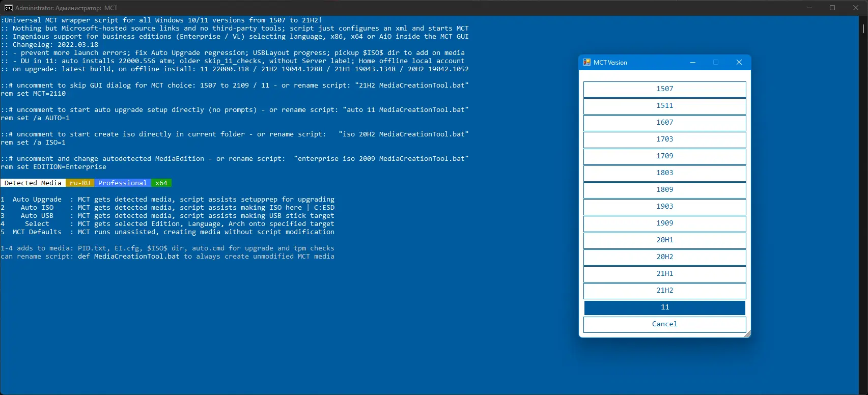Click the 'Auto USB' option line
The width and height of the screenshot is (868, 395).
pyautogui.click(x=167, y=216)
